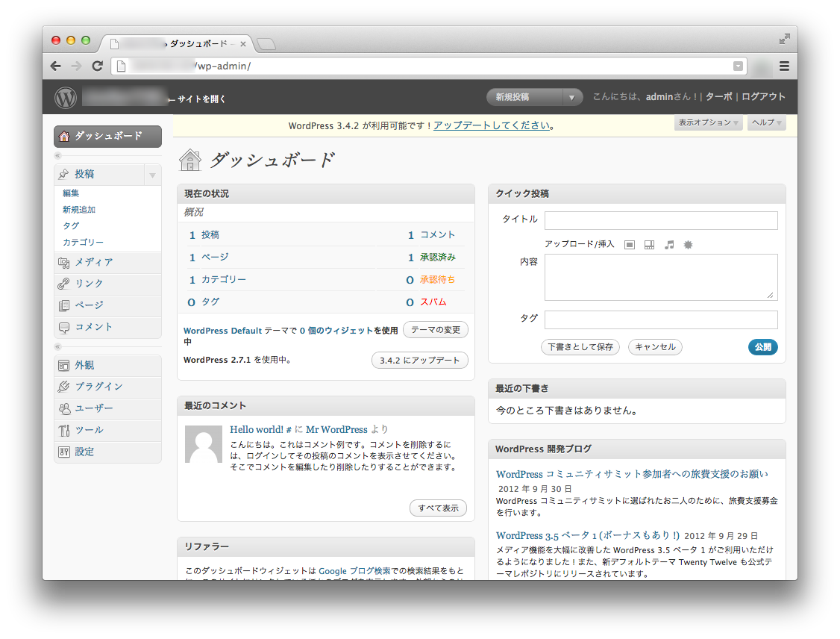840x639 pixels.
Task: Click the add audio music note icon
Action: [x=669, y=245]
